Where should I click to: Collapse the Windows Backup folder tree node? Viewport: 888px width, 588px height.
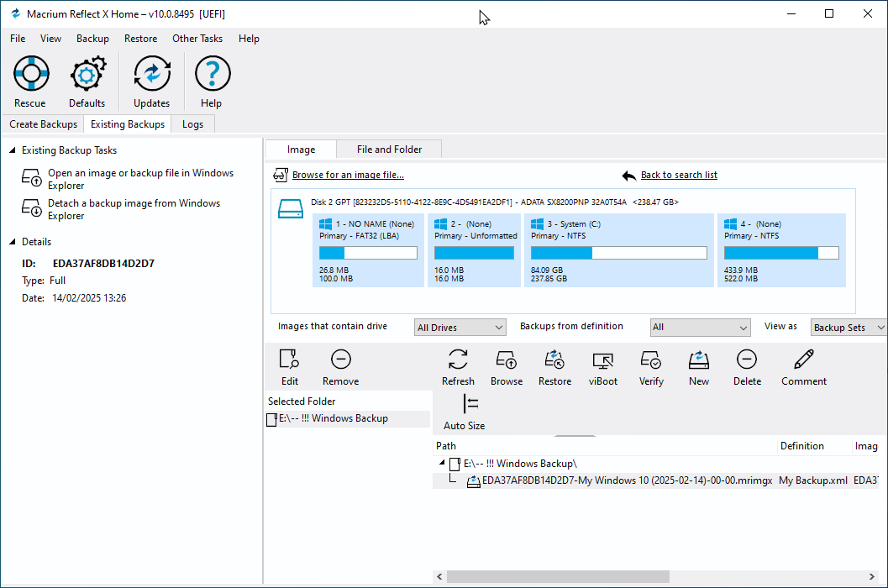pyautogui.click(x=442, y=463)
